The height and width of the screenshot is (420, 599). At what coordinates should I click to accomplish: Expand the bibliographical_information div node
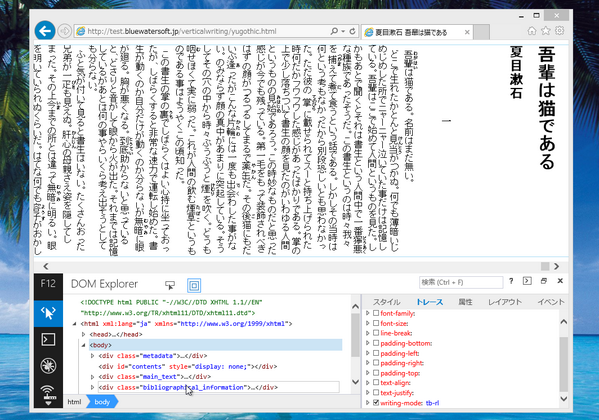tap(92, 388)
